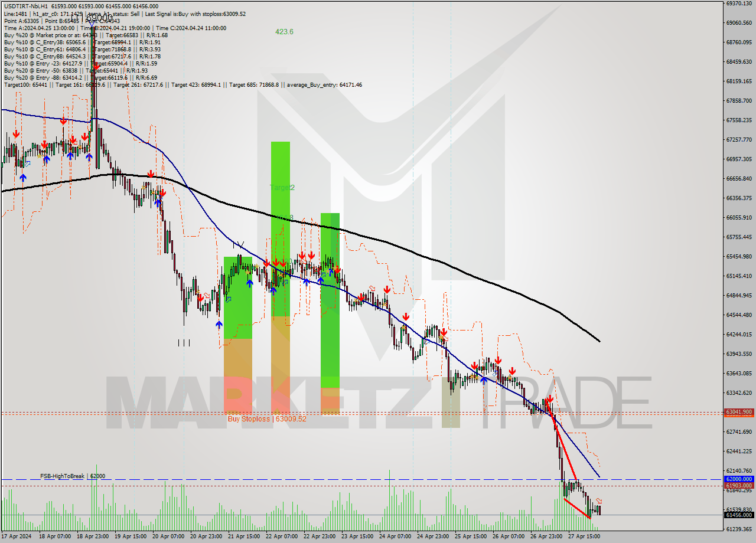Click the 63943.550 price axis label
Image resolution: width=756 pixels, height=543 pixels.
tap(738, 354)
